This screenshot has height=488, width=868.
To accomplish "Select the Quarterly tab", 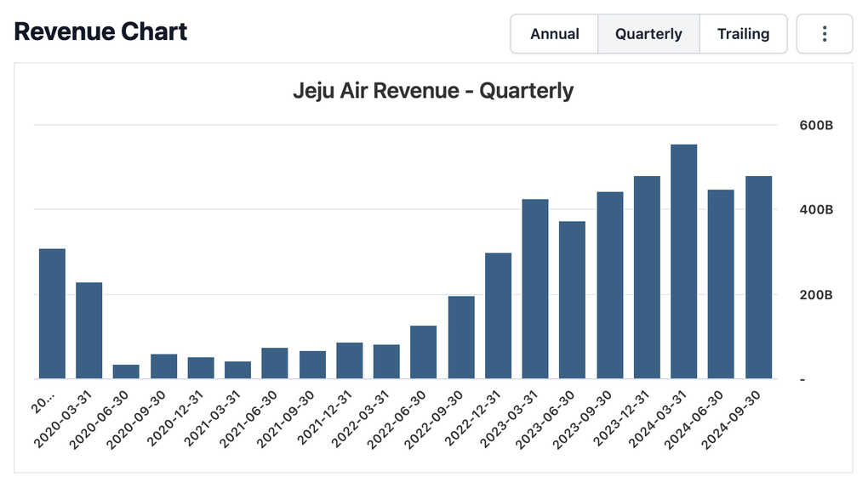I will [648, 34].
